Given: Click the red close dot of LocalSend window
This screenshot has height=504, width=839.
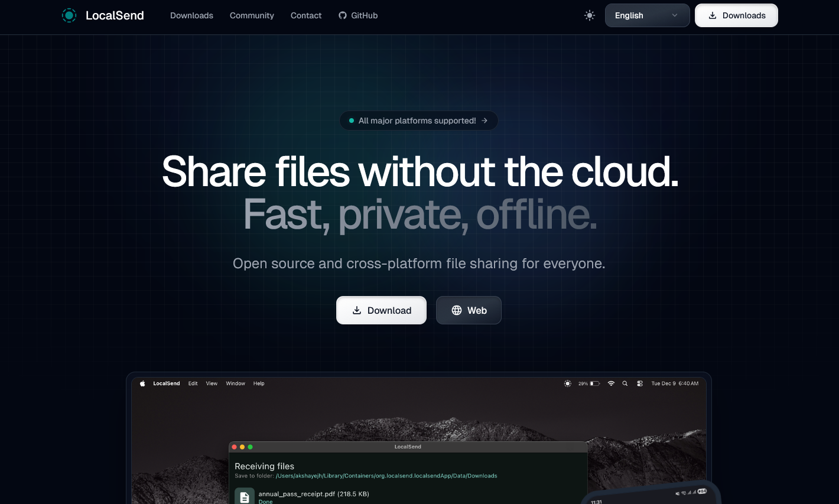Looking at the screenshot, I should (x=235, y=447).
